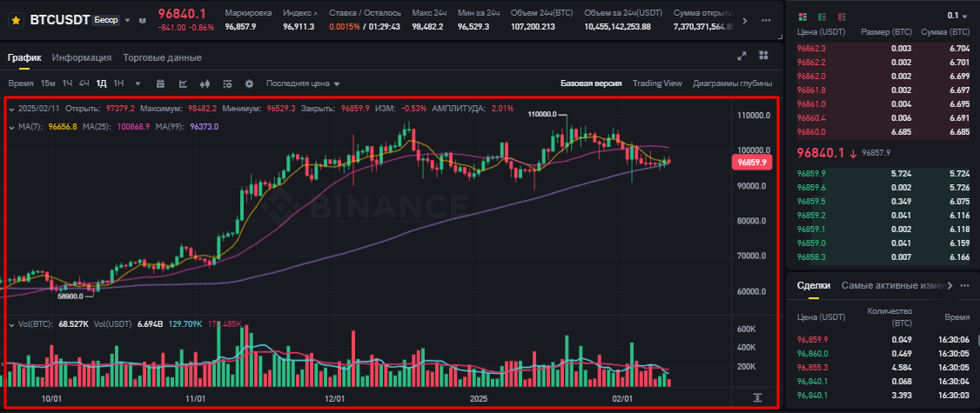Collapse the OHLC data row chevron
Viewport: 980px width, 413px height.
pyautogui.click(x=11, y=109)
